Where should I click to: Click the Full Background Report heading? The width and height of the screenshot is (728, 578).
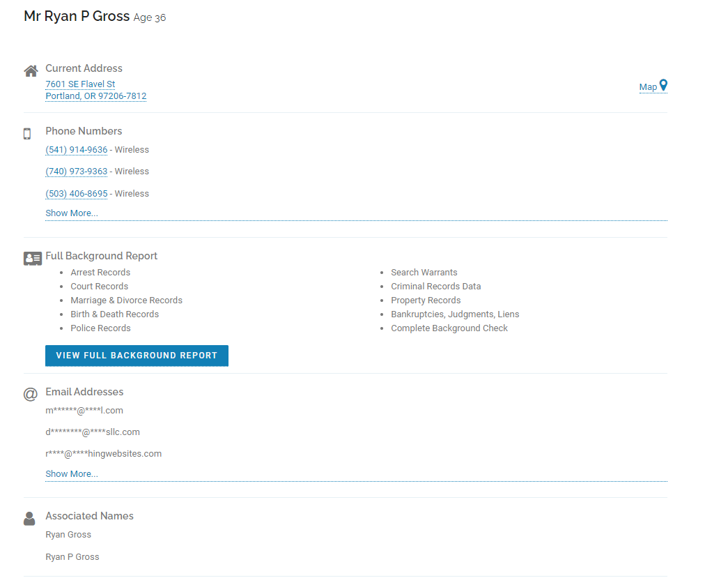pos(101,256)
